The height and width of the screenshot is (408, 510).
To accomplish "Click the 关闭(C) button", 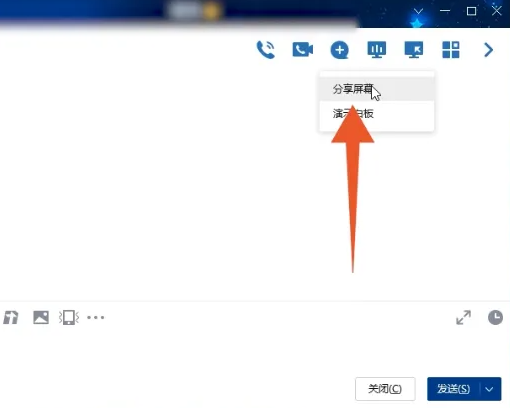I will pyautogui.click(x=385, y=389).
